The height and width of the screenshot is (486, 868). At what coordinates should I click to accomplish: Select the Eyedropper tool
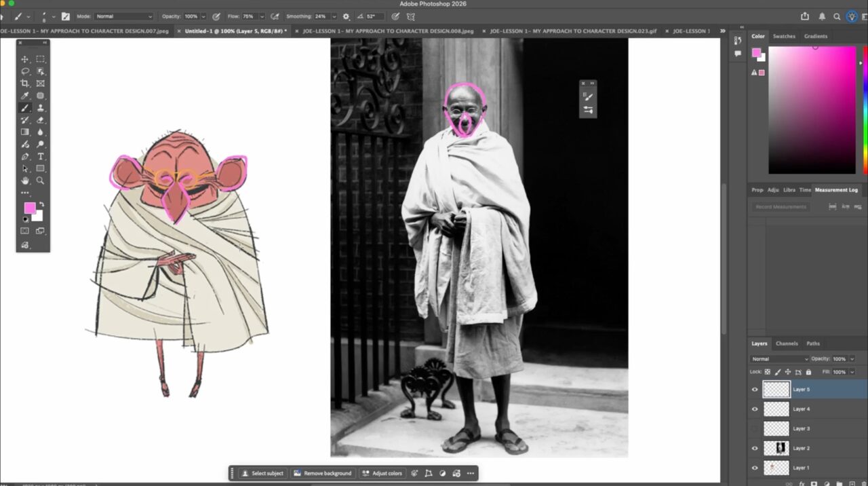click(25, 96)
